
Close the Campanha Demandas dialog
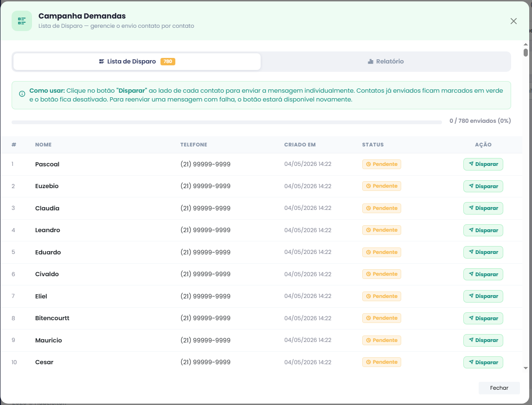click(x=513, y=21)
